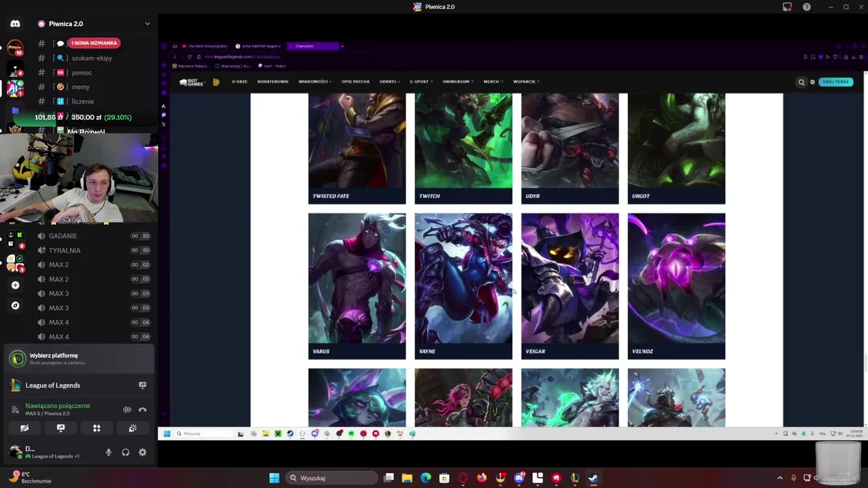868x488 pixels.
Task: Switch to Champions browser tab
Action: (313, 46)
